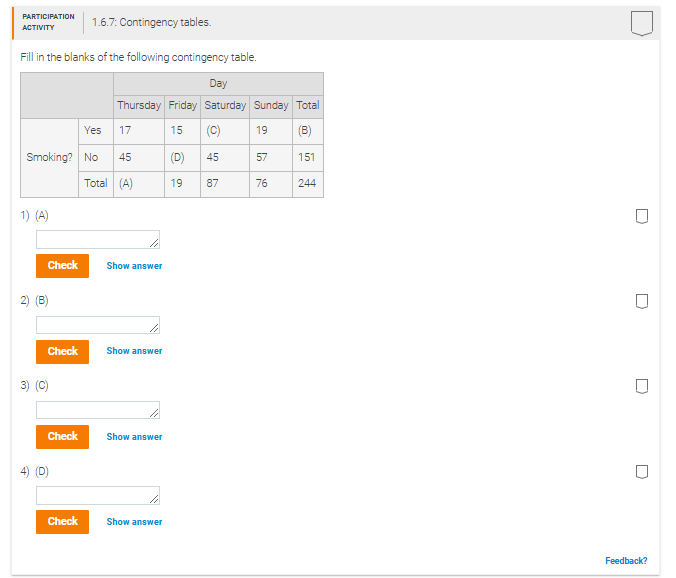Open the Feedback? link

click(x=626, y=561)
